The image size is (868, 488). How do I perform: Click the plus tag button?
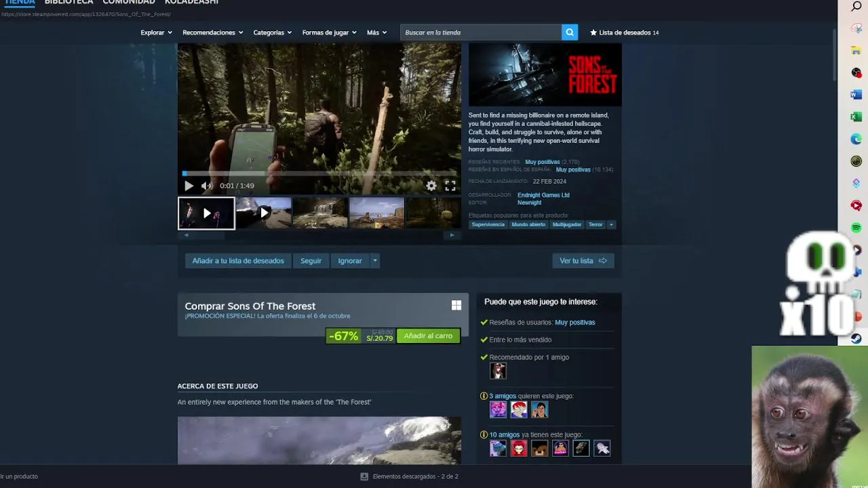(611, 224)
